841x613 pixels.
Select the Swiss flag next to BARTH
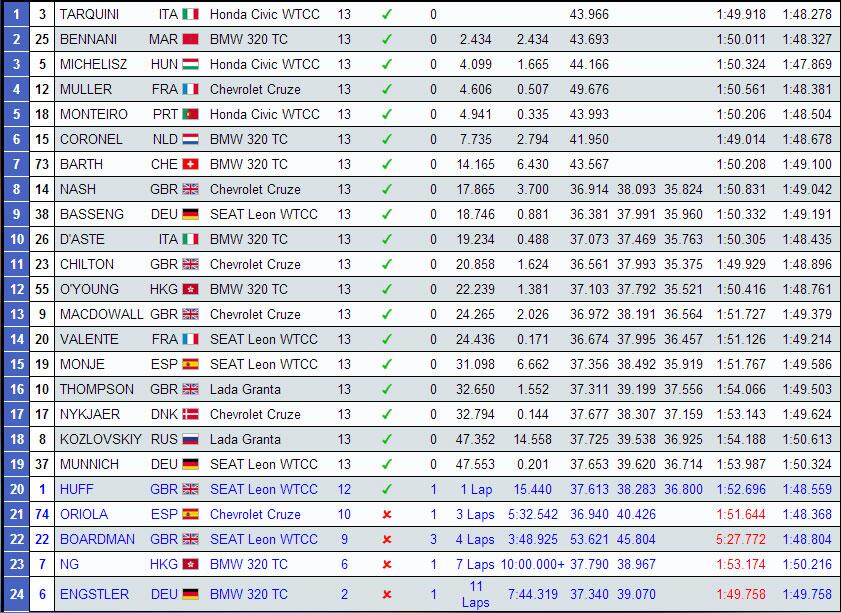(x=190, y=164)
